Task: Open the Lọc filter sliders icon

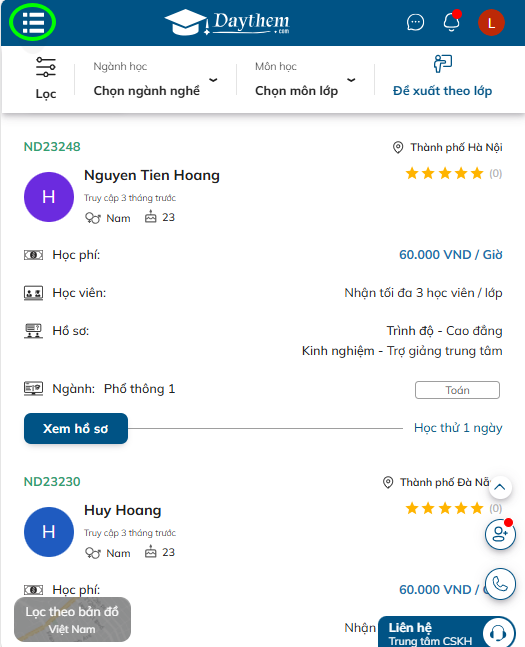Action: (x=45, y=67)
